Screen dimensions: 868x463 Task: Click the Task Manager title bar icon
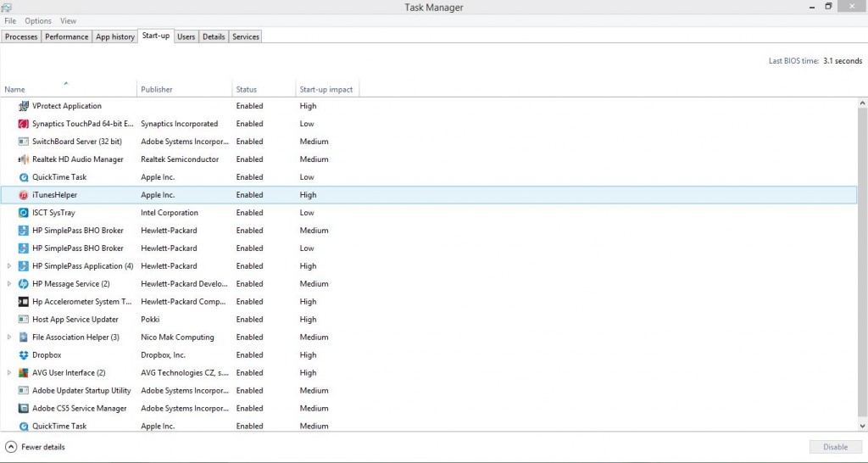(6, 7)
